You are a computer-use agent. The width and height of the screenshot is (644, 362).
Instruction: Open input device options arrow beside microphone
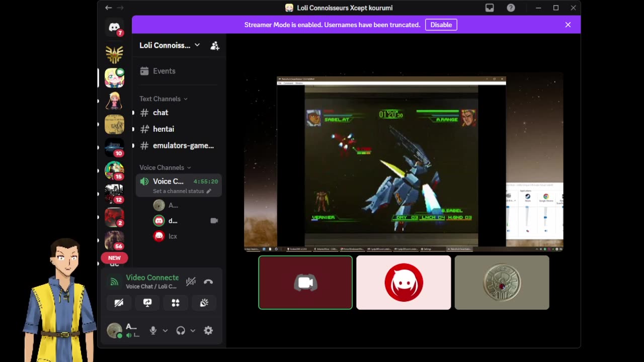pos(165,330)
